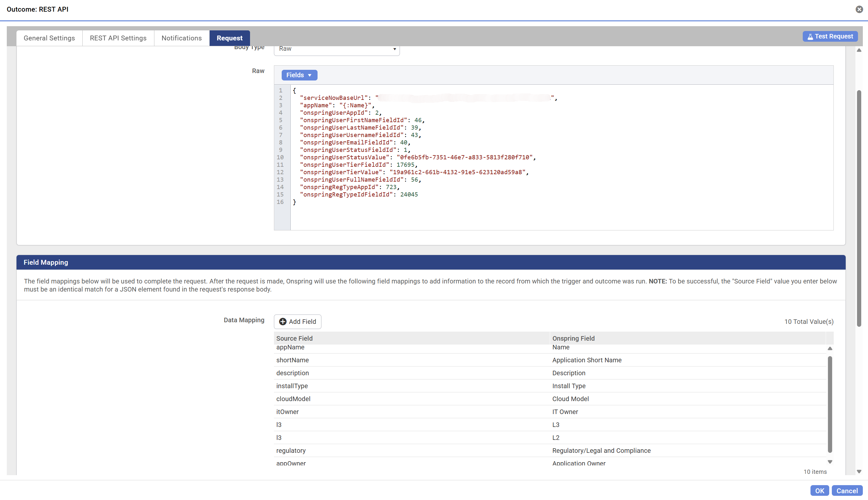The height and width of the screenshot is (500, 868).
Task: Click inside the raw JSON body editor
Action: point(561,157)
